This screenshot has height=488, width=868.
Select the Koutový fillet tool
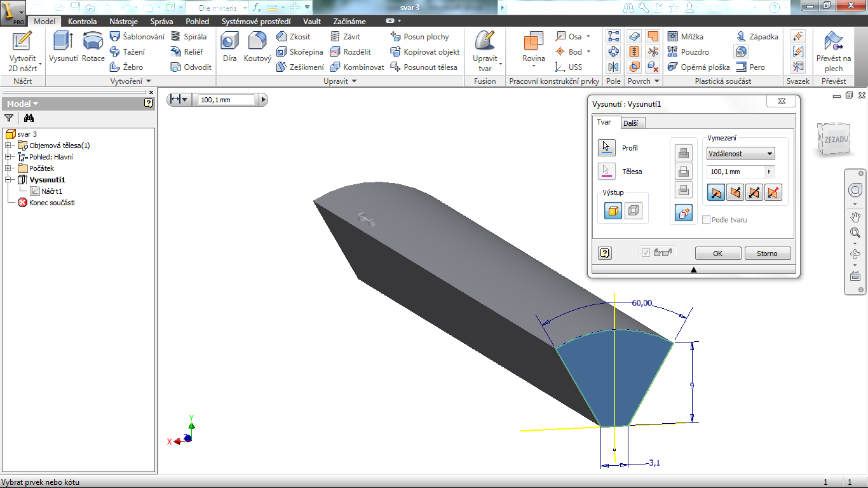(x=257, y=46)
